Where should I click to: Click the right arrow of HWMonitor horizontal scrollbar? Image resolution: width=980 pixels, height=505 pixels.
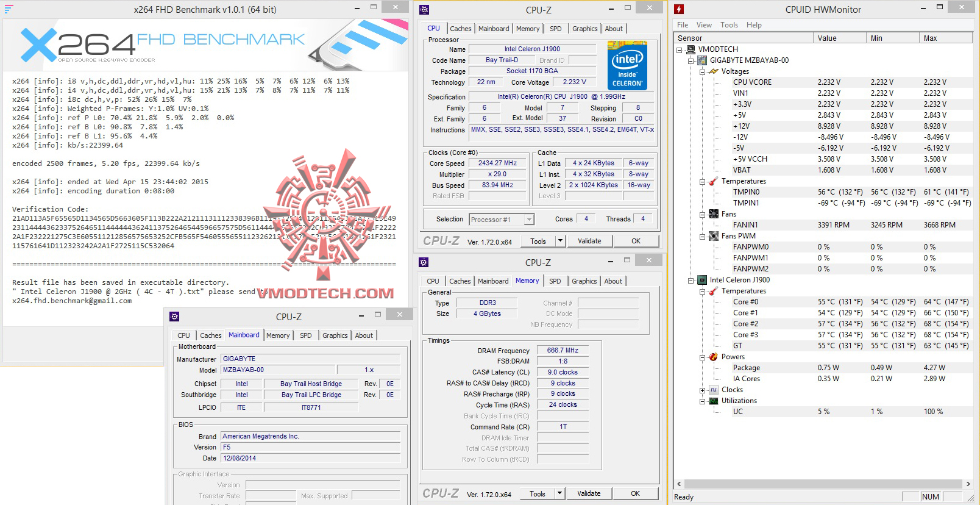tap(968, 484)
